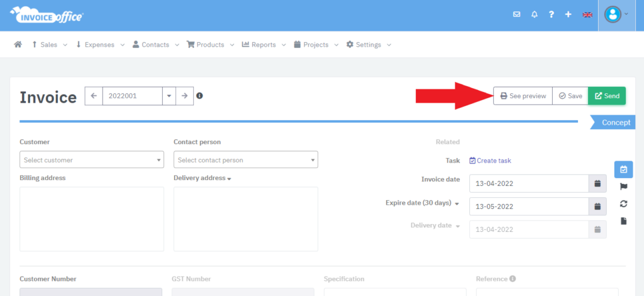Click the task checklist sidebar icon
The width and height of the screenshot is (644, 296).
[623, 169]
